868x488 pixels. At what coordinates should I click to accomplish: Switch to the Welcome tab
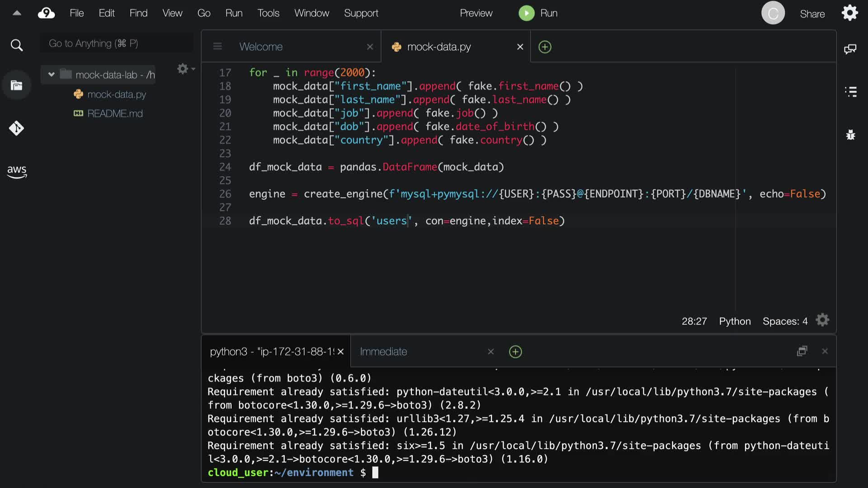tap(261, 47)
